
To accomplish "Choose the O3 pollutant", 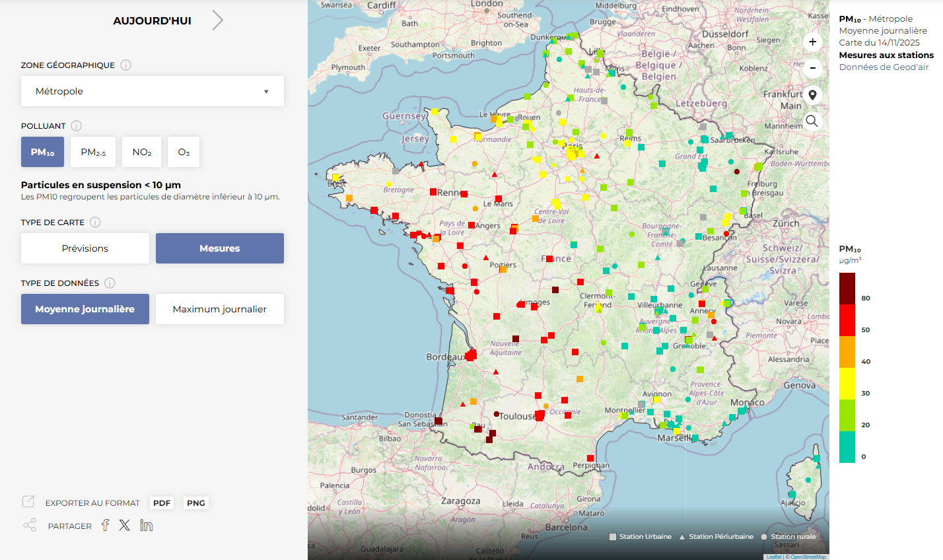I will point(184,153).
